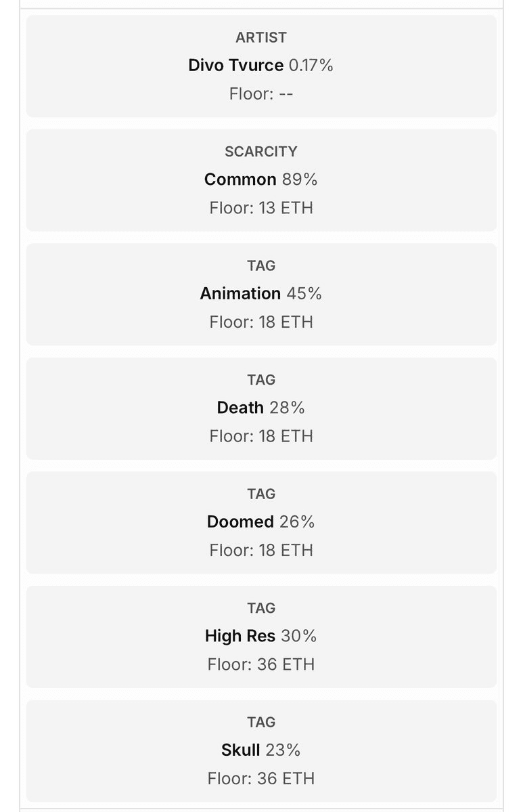Select the Death tag card
523x812 pixels.
[x=261, y=408]
